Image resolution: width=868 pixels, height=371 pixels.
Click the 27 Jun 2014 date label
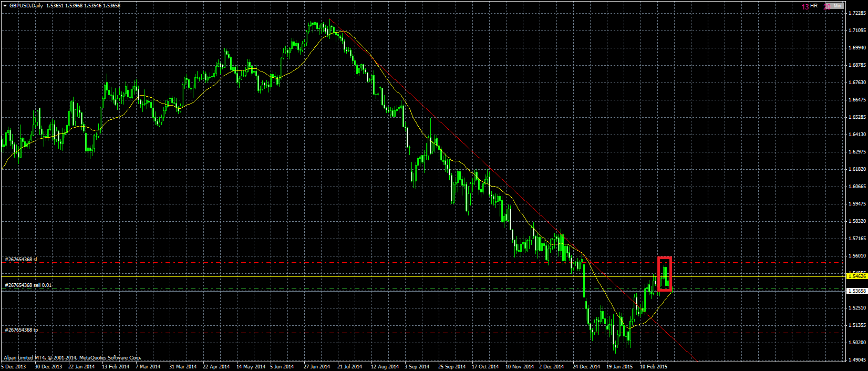click(317, 367)
